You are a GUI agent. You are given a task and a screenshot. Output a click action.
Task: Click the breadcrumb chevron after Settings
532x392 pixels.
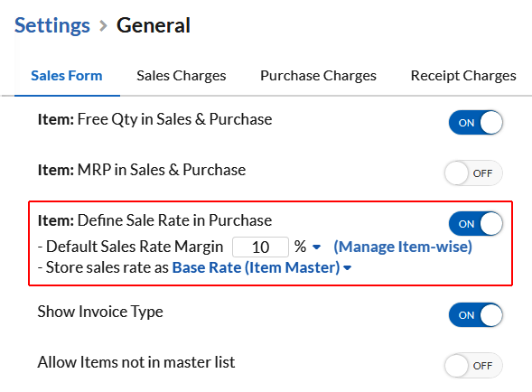[103, 26]
